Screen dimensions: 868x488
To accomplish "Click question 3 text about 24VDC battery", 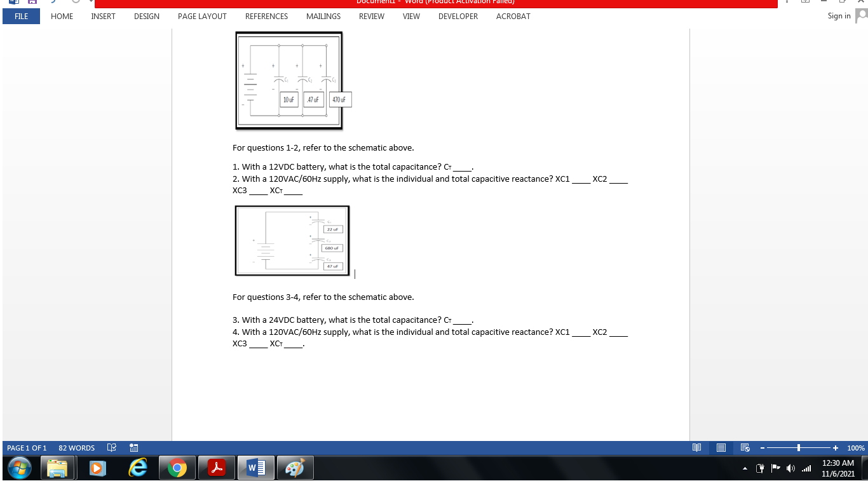I will pos(353,320).
